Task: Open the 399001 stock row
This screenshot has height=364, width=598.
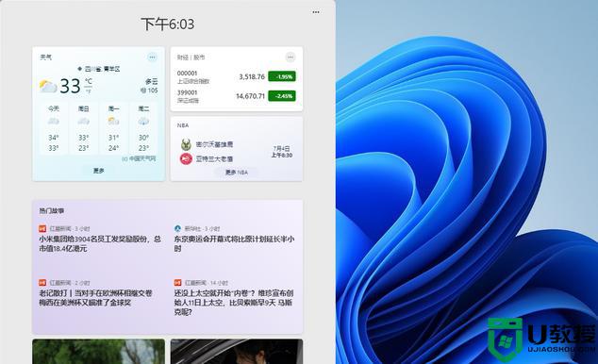Action: (237, 96)
